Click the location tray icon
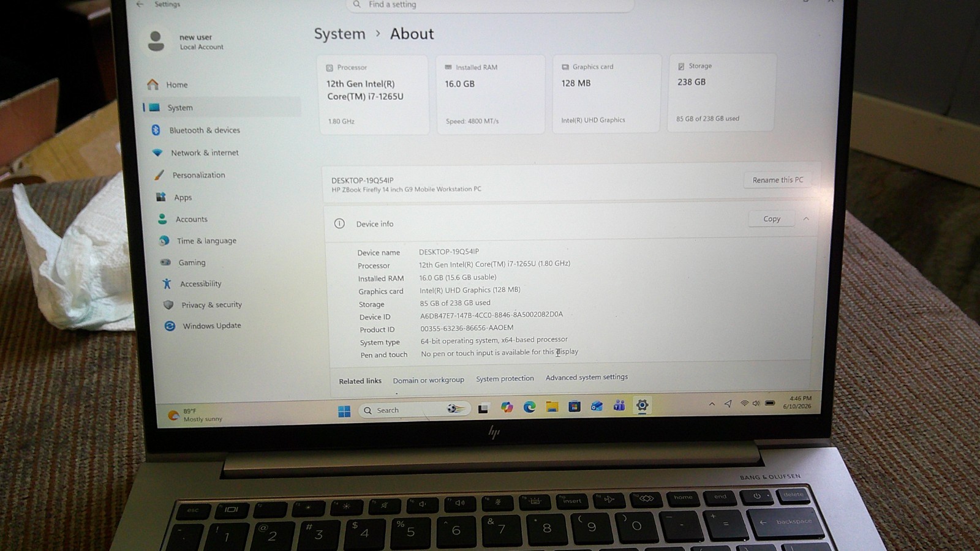This screenshot has width=980, height=551. 728,403
